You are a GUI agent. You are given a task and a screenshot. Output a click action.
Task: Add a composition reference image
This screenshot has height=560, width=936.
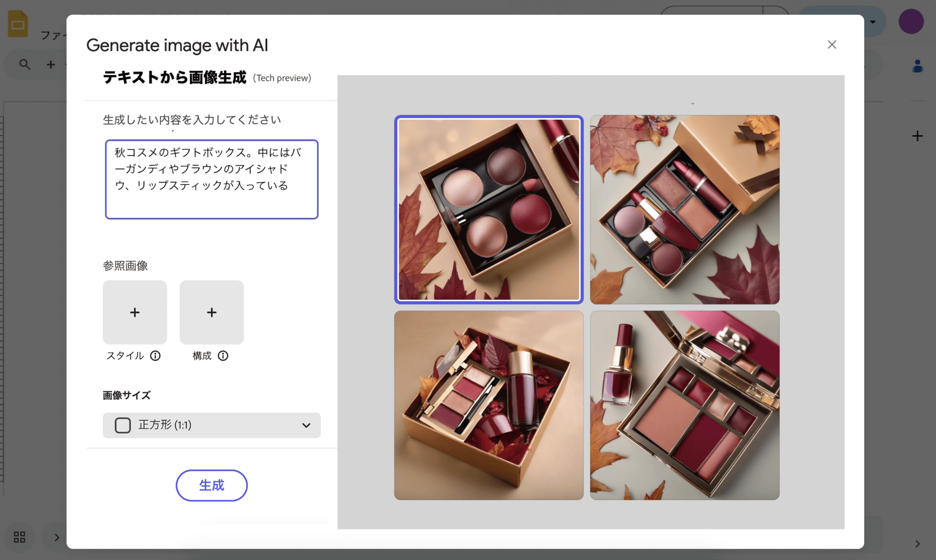point(212,312)
